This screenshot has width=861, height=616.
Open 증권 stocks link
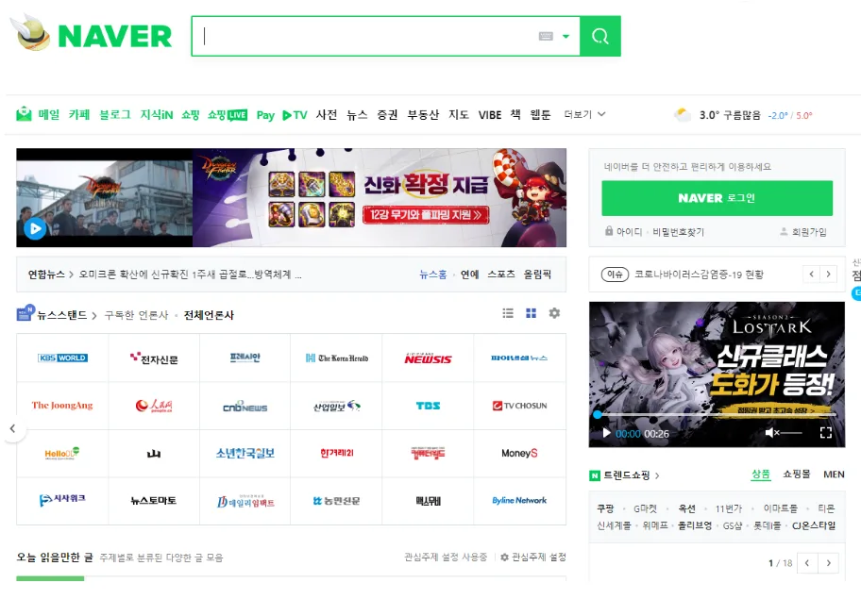(387, 114)
